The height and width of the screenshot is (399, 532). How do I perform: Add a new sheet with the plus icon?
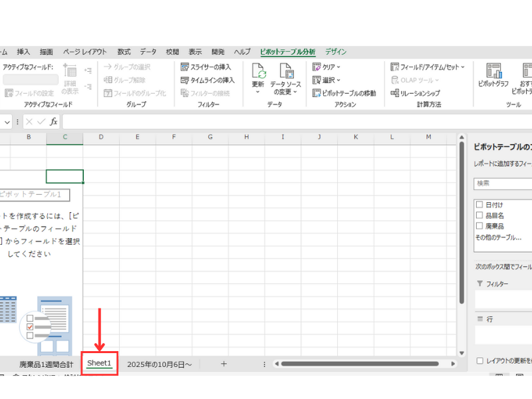(x=223, y=364)
